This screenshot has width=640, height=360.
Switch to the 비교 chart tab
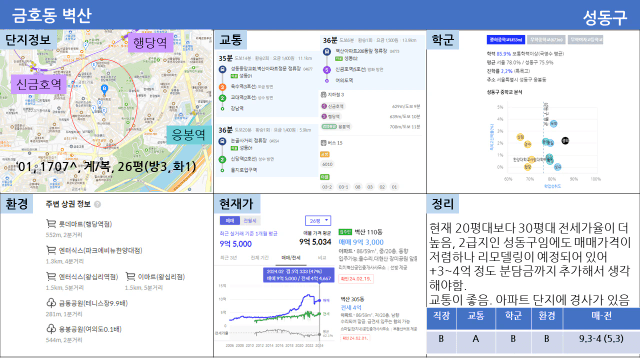click(x=322, y=258)
